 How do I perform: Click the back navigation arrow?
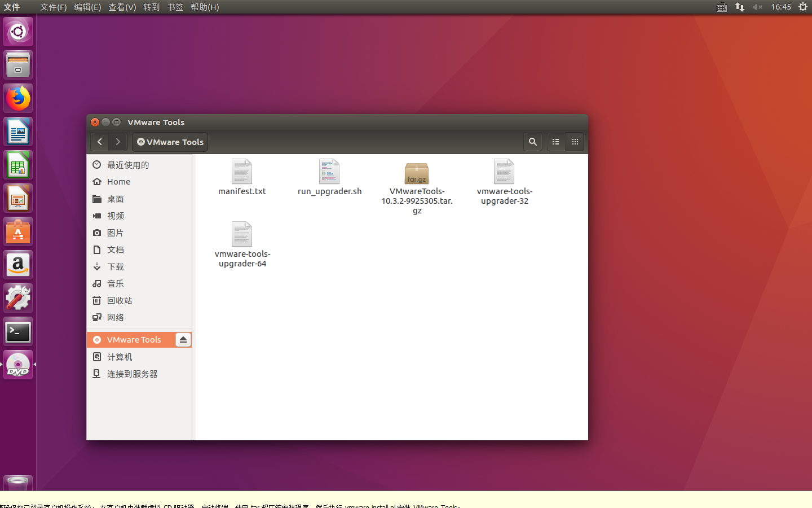click(100, 142)
